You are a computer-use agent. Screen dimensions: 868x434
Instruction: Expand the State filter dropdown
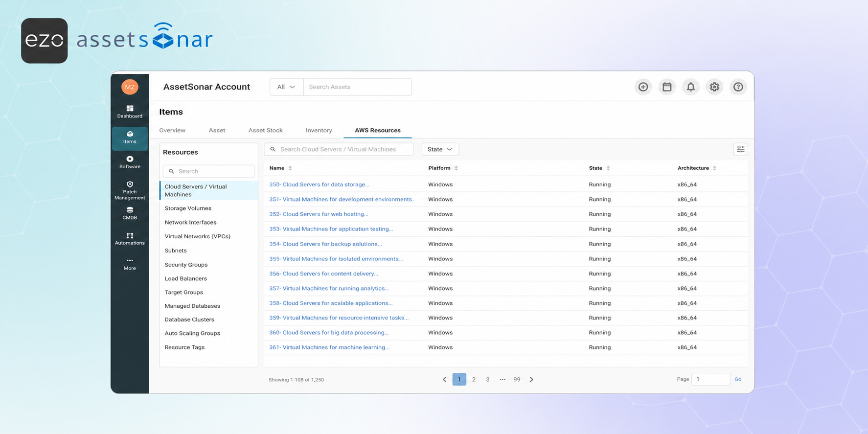(440, 149)
